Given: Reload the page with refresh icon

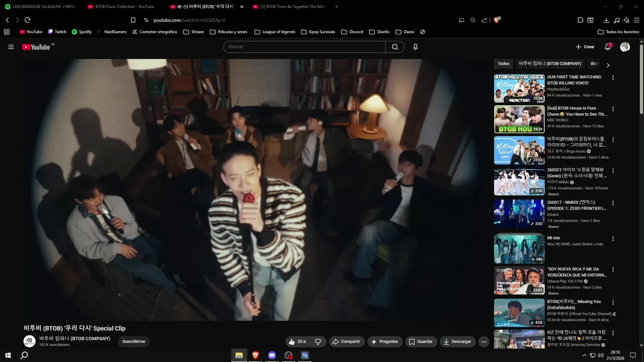Looking at the screenshot, I should 27,20.
